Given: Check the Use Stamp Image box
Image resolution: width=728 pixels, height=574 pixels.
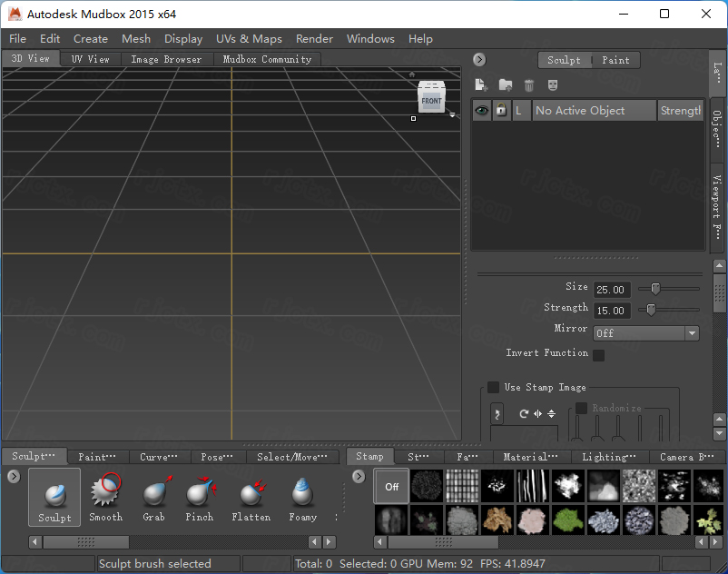Looking at the screenshot, I should pos(494,387).
